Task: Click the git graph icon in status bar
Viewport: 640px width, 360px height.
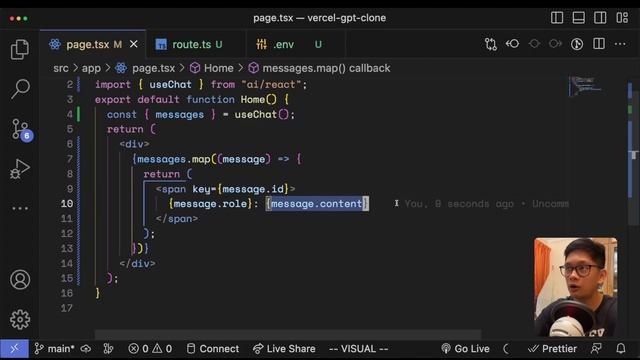Action: click(108, 349)
